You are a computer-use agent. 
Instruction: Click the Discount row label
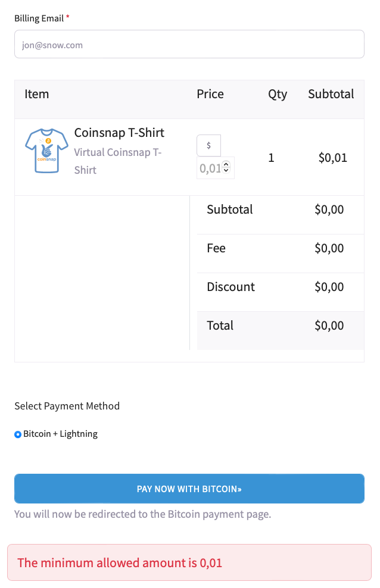click(231, 287)
